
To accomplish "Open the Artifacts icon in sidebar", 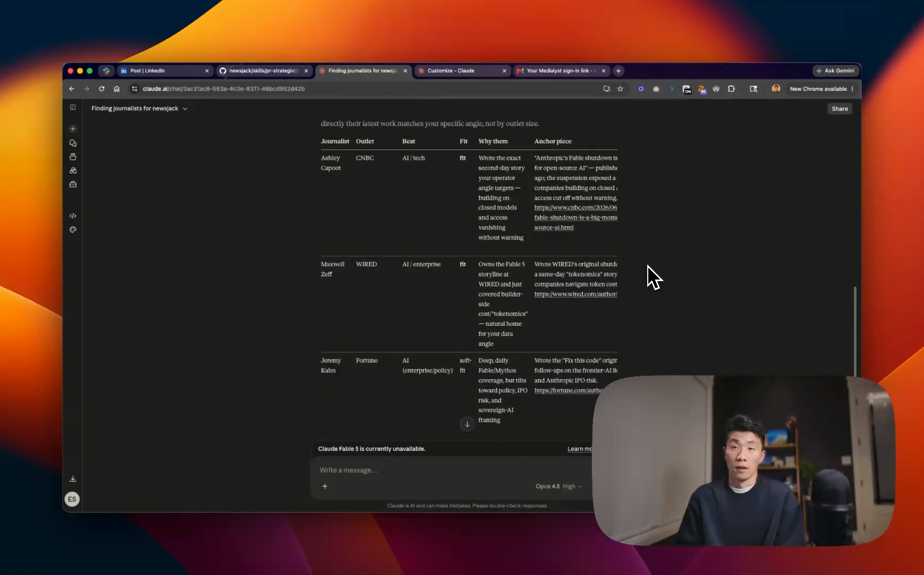I will pos(73,171).
